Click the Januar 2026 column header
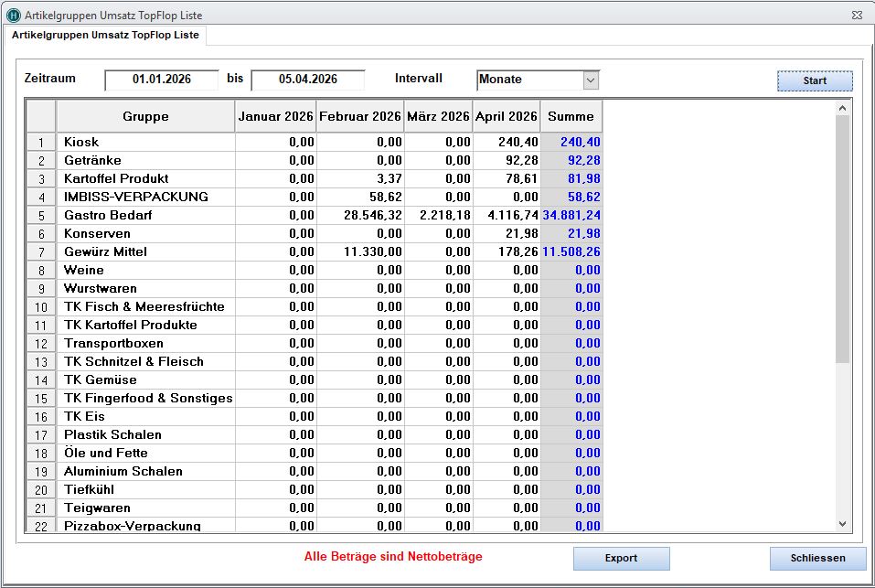The image size is (875, 588). click(275, 116)
